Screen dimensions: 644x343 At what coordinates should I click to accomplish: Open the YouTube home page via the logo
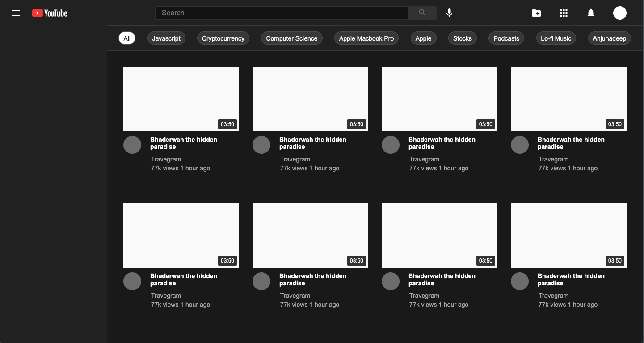tap(49, 13)
